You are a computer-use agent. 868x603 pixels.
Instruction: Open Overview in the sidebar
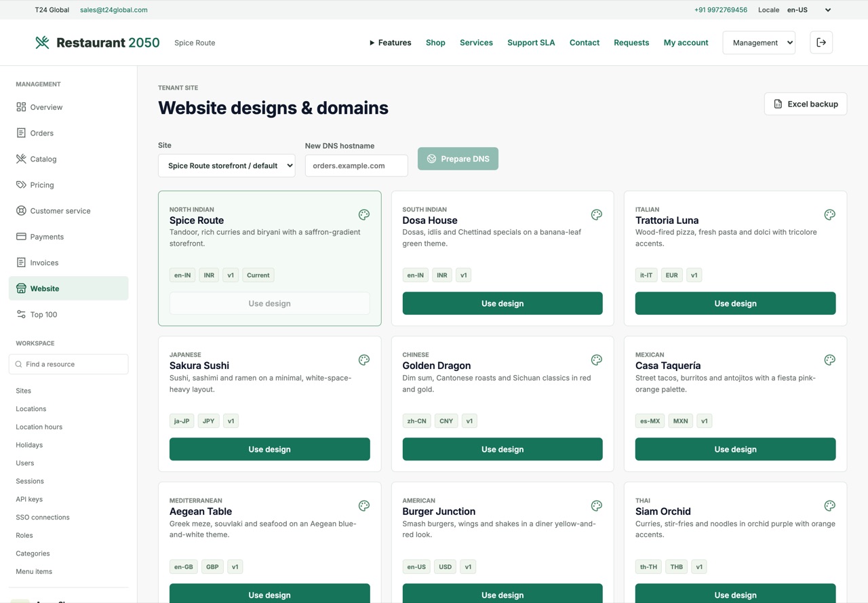click(x=68, y=107)
